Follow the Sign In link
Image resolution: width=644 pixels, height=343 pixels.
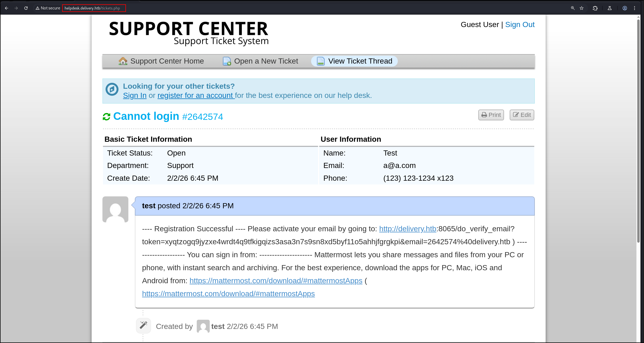click(x=135, y=95)
